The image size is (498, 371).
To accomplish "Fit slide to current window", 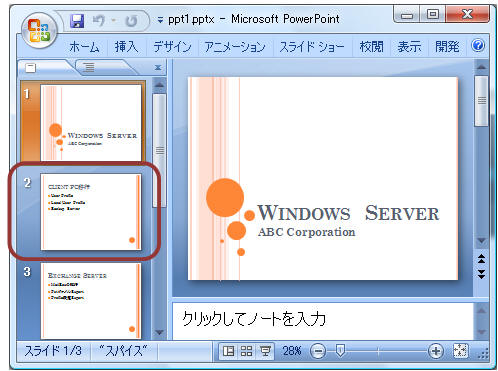I will pos(461,351).
